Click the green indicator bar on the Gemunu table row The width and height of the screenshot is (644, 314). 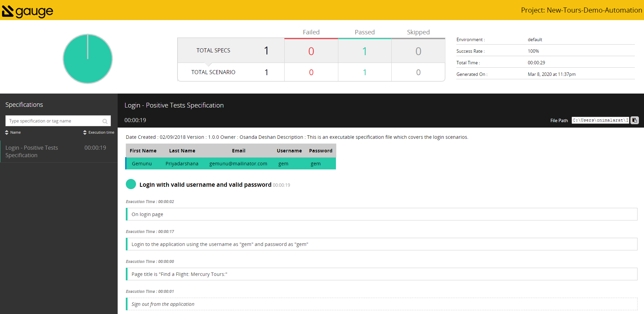[x=127, y=163]
